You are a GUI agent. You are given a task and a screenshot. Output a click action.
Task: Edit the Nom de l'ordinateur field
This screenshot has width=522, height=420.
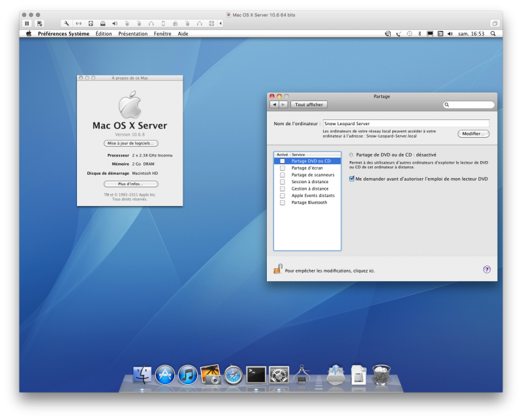406,123
